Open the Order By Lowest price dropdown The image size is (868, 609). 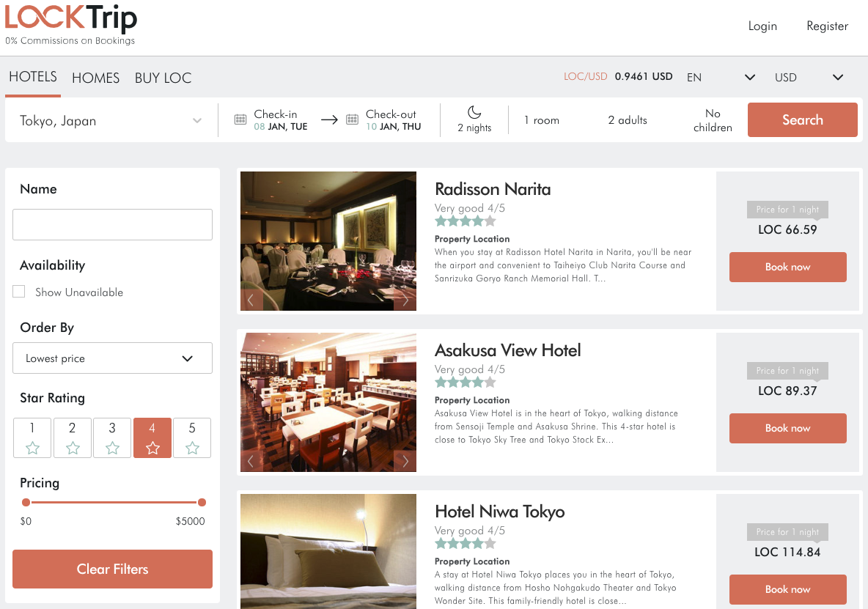112,358
